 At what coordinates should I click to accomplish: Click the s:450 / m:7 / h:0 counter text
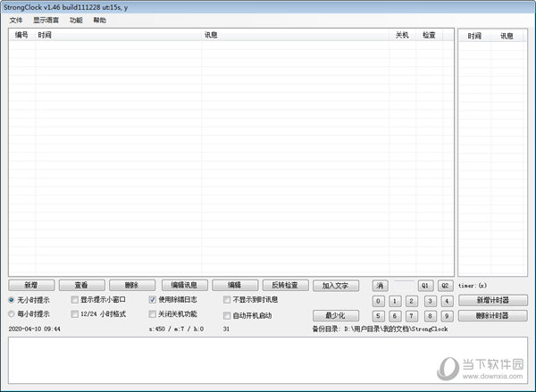click(176, 329)
